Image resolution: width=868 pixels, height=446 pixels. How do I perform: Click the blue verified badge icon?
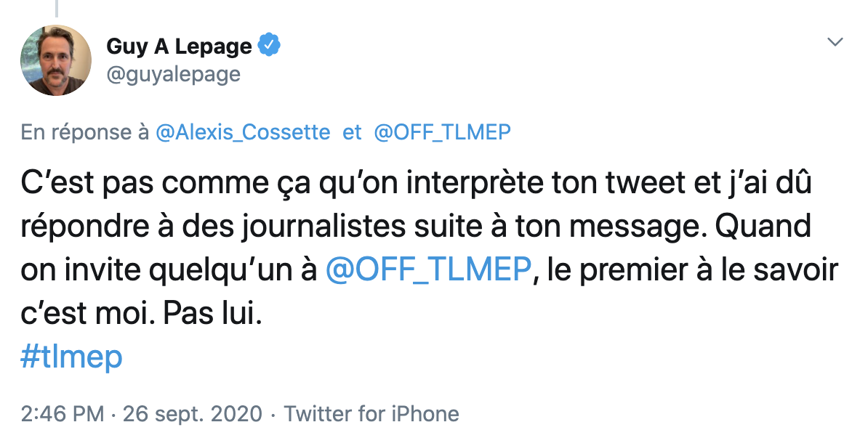[269, 45]
